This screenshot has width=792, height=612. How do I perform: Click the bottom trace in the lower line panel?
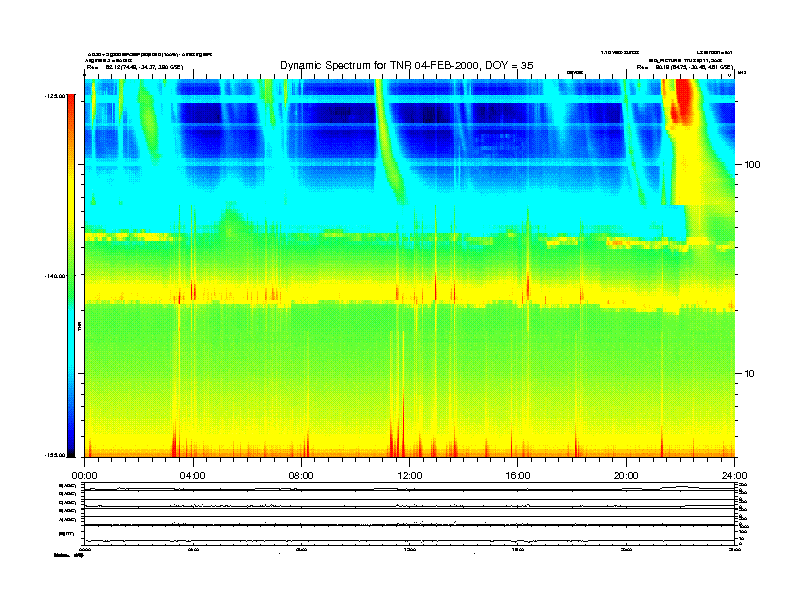click(x=409, y=541)
